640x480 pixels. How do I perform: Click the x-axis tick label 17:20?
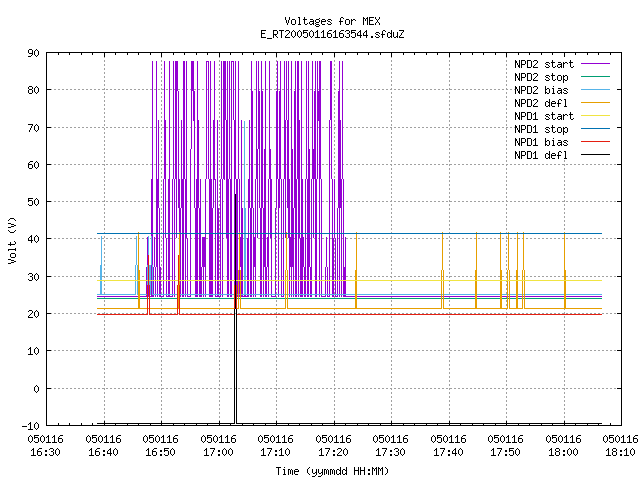pyautogui.click(x=333, y=452)
